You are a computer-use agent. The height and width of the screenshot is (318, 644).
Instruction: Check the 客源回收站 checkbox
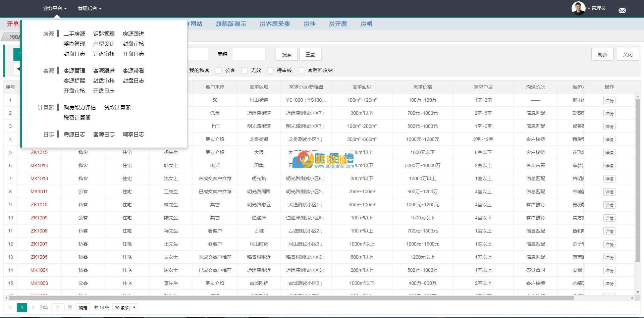click(301, 70)
